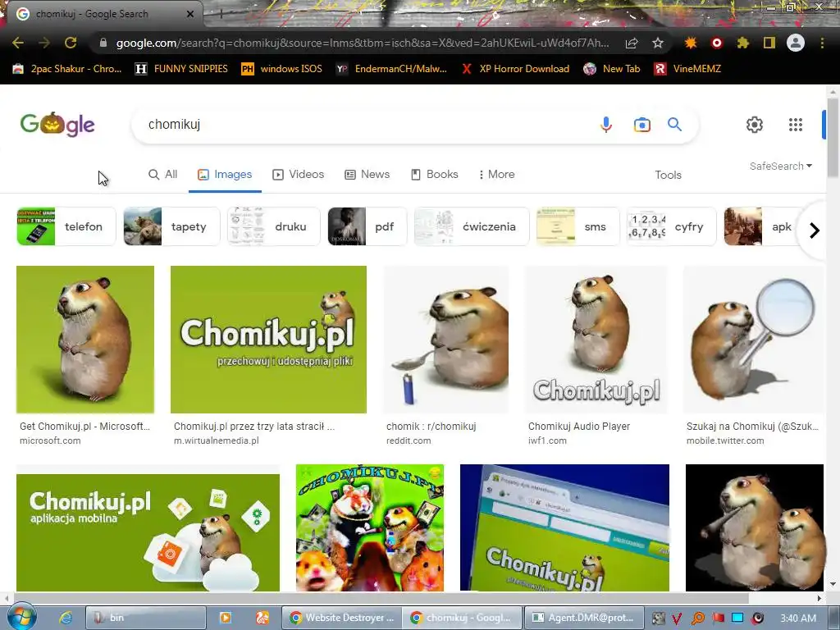Open the hamster with spoon reddit image
The image size is (840, 630).
click(445, 340)
